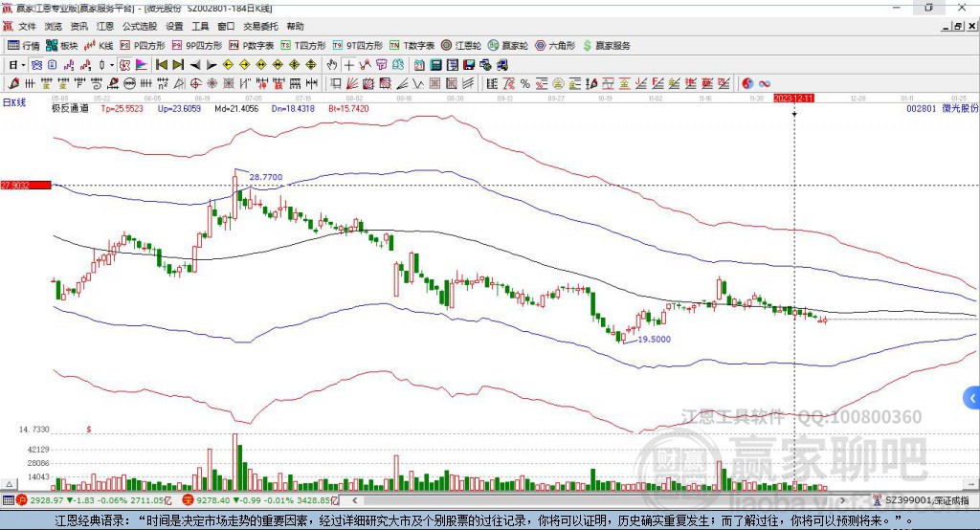Click the 002801 stock code
Image resolution: width=980 pixels, height=530 pixels.
coord(922,108)
